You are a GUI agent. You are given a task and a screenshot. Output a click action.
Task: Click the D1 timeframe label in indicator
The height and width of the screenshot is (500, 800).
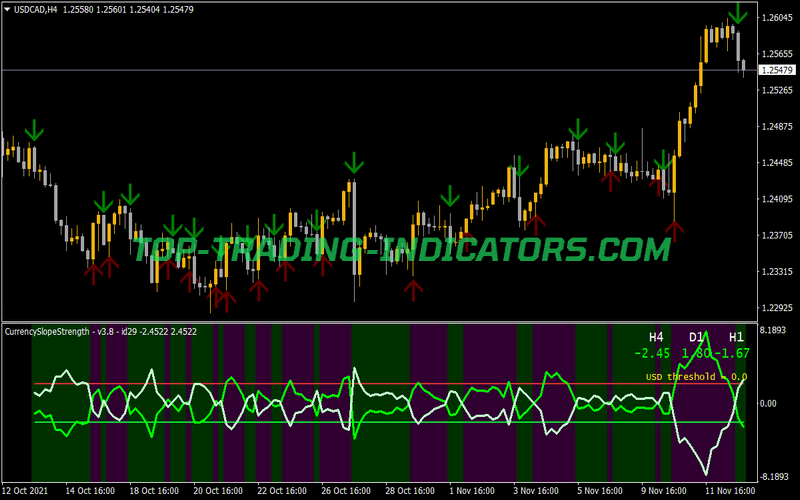point(696,337)
